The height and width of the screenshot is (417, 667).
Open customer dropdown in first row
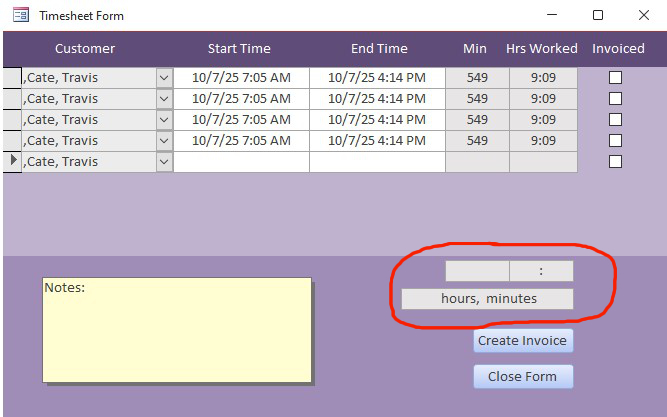click(x=164, y=78)
